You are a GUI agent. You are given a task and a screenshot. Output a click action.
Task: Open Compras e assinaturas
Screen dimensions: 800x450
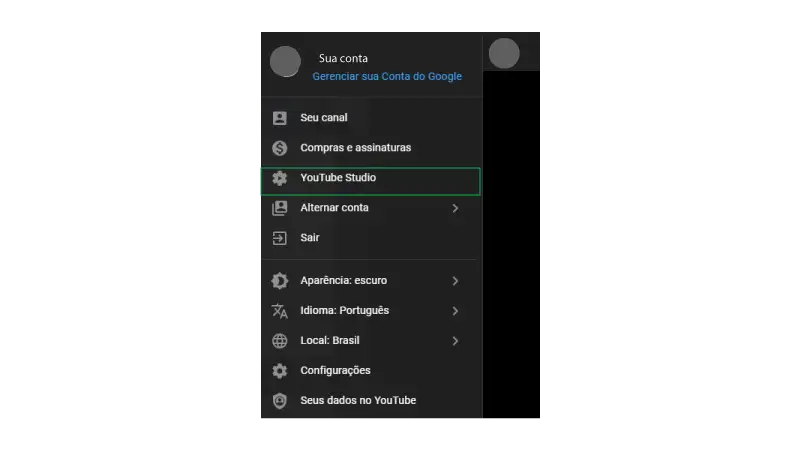371,148
